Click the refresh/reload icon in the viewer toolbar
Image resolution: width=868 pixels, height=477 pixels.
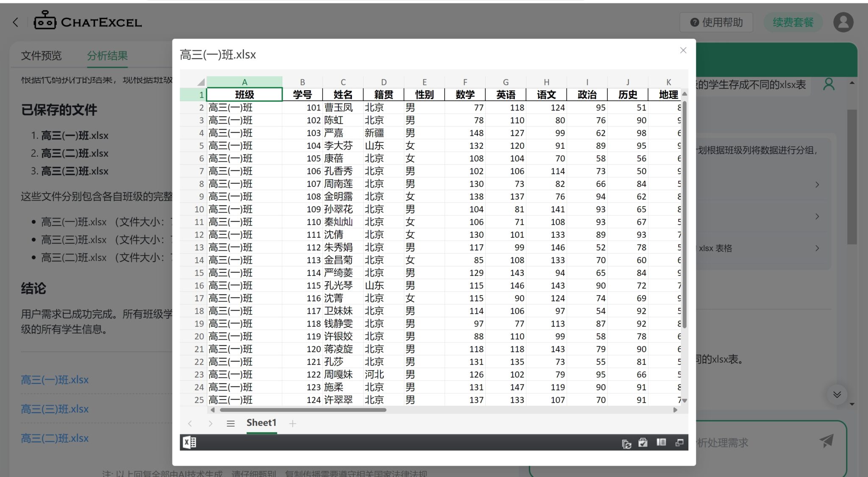(627, 442)
